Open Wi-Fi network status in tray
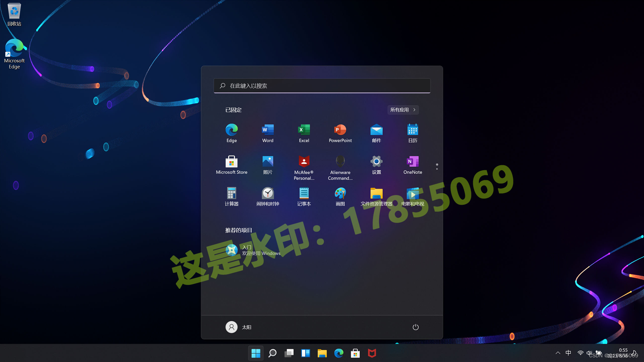The height and width of the screenshot is (362, 644). (580, 353)
